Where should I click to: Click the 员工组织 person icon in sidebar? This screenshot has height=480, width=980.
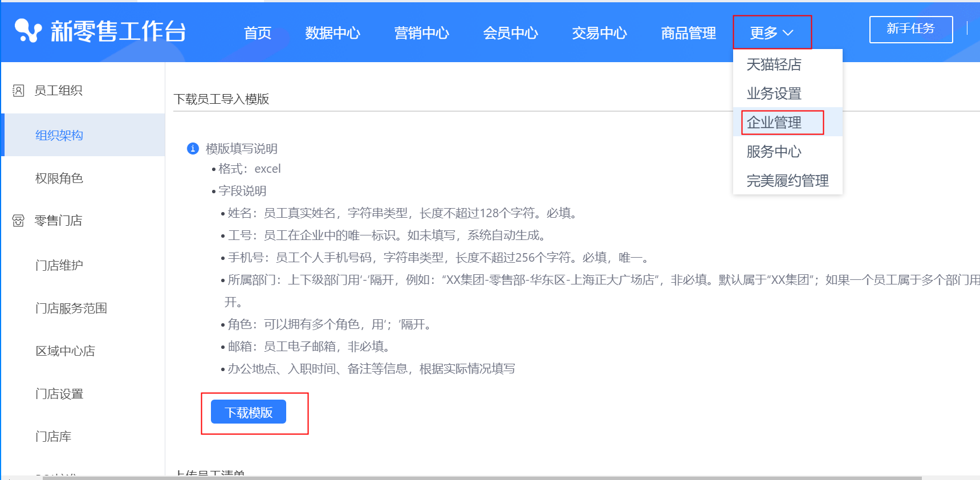click(18, 91)
